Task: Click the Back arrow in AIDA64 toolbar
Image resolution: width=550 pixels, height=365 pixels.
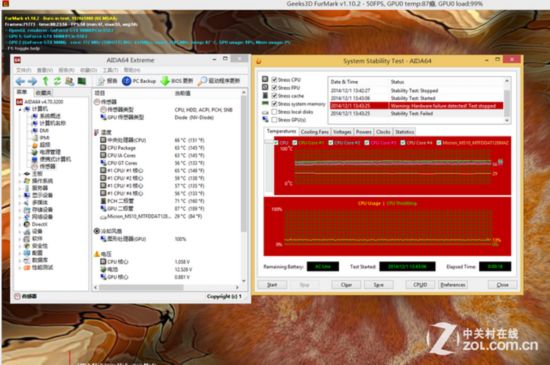Action: click(x=20, y=81)
